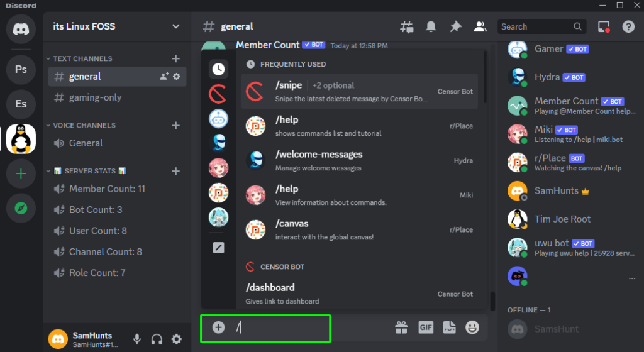644x352 pixels.
Task: Deafen audio with the headphones icon
Action: pyautogui.click(x=157, y=339)
